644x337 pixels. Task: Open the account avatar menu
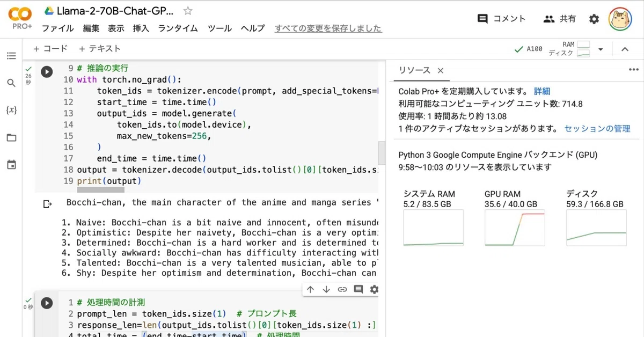[x=620, y=19]
